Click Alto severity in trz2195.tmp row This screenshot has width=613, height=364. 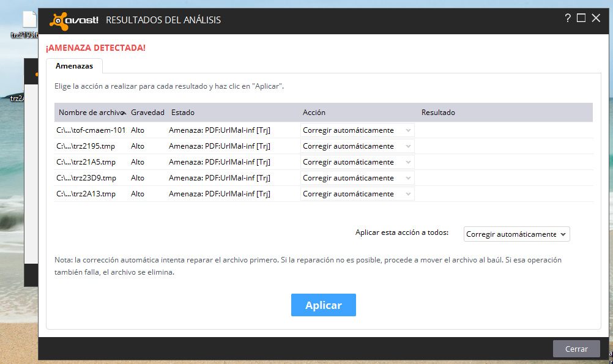(138, 146)
